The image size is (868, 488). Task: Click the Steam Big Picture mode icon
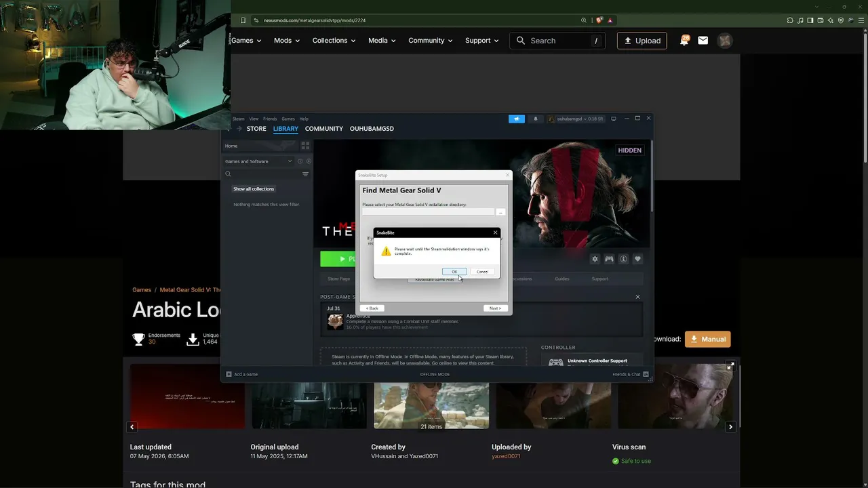pos(614,119)
